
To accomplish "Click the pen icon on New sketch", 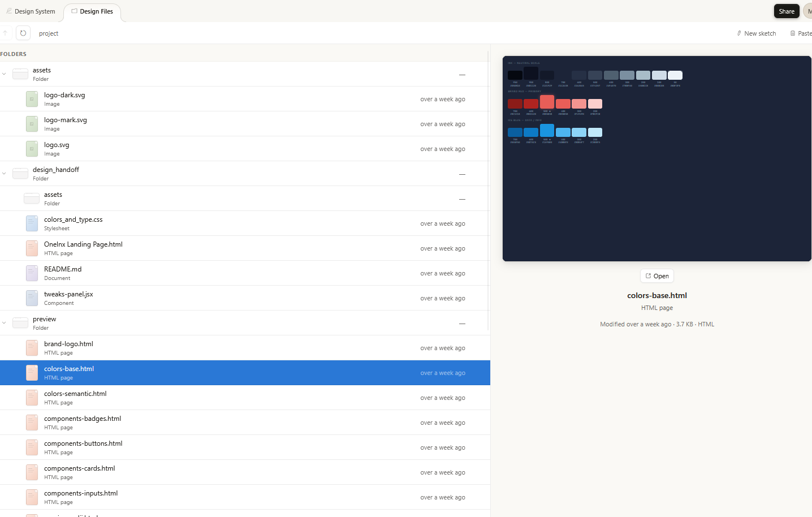I will [x=739, y=33].
